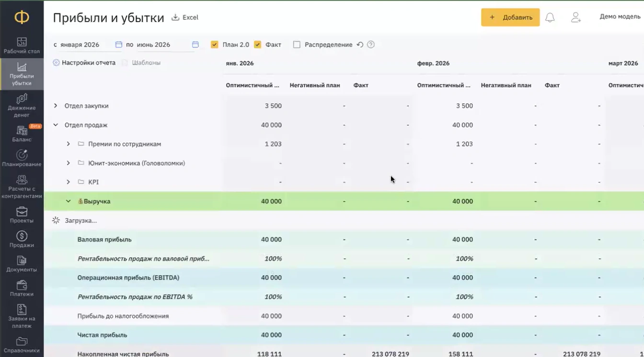This screenshot has height=357, width=644.
Task: Select the Операционная прибыль (EBITDA) label
Action: tap(128, 278)
